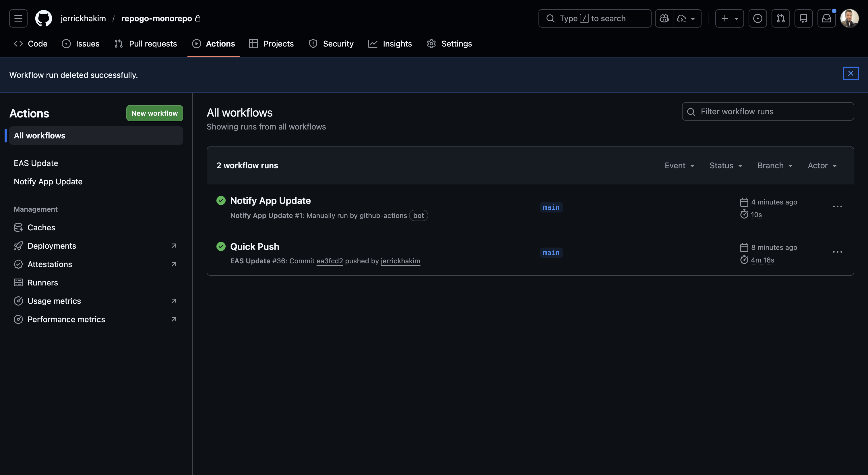Open the Status filter dropdown
Viewport: 868px width, 475px height.
726,165
